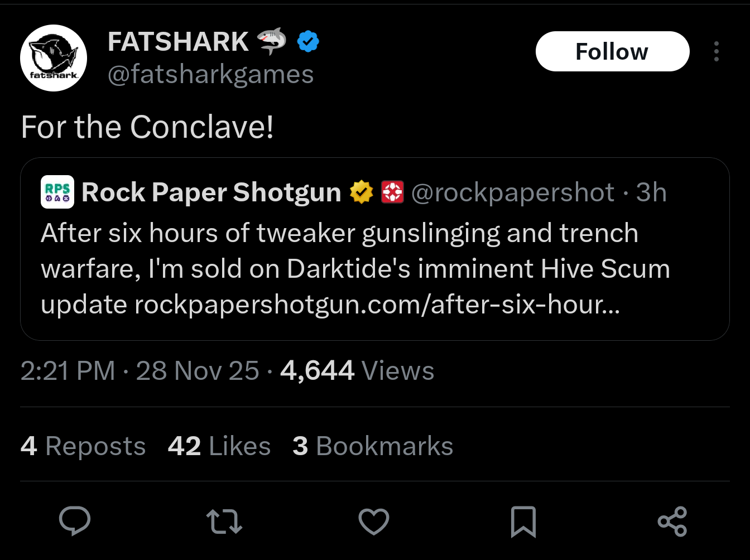Repost this tweet using the retweet icon

(224, 522)
